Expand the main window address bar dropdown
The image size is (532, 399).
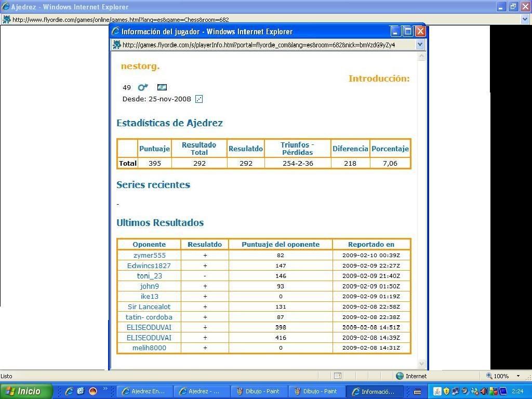click(x=525, y=19)
